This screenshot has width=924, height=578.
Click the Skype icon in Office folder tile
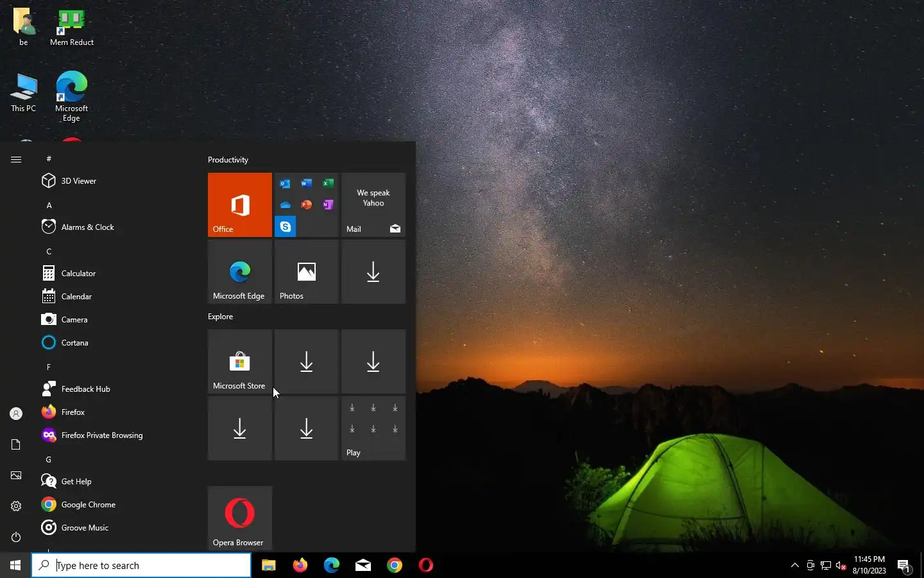click(286, 227)
